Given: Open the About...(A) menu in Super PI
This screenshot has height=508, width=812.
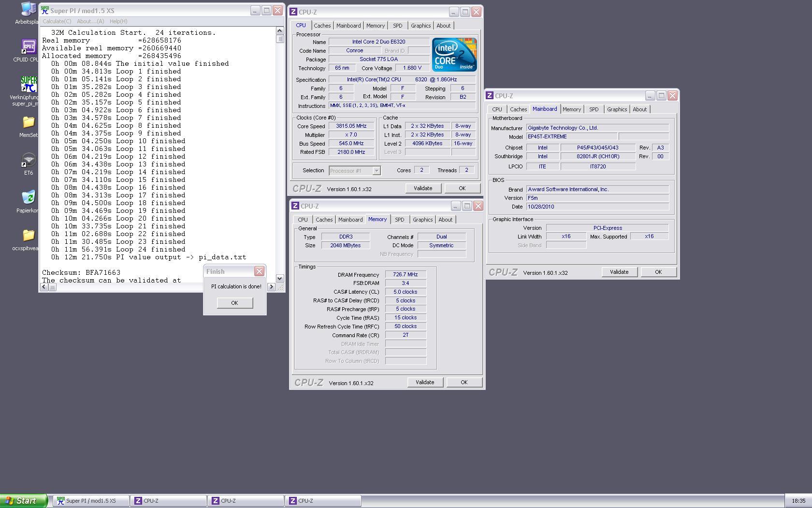Looking at the screenshot, I should [90, 21].
